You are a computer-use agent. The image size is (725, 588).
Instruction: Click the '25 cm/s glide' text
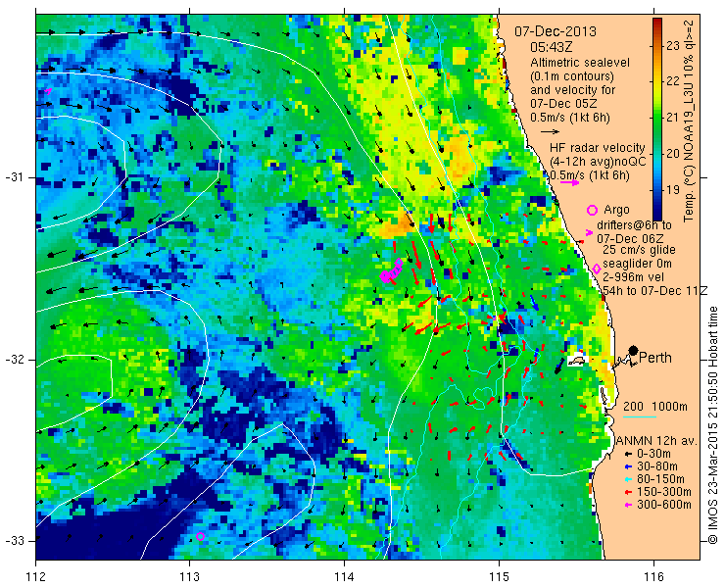tap(640, 250)
